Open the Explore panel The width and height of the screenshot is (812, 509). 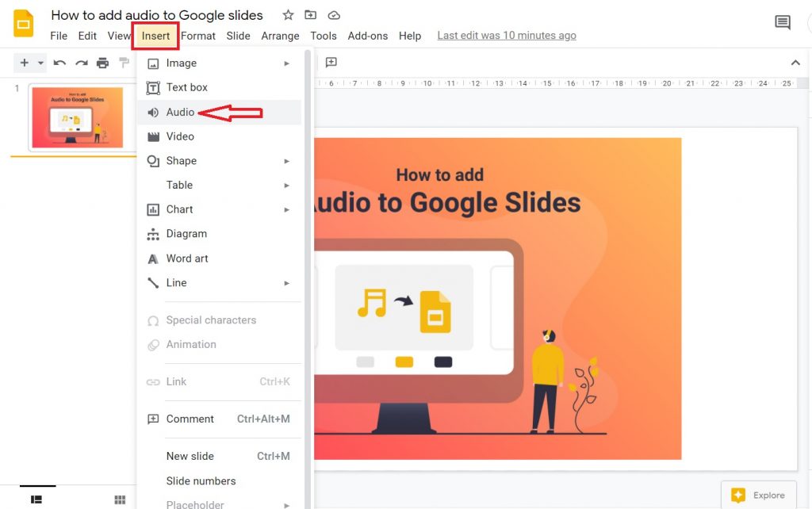click(x=758, y=494)
